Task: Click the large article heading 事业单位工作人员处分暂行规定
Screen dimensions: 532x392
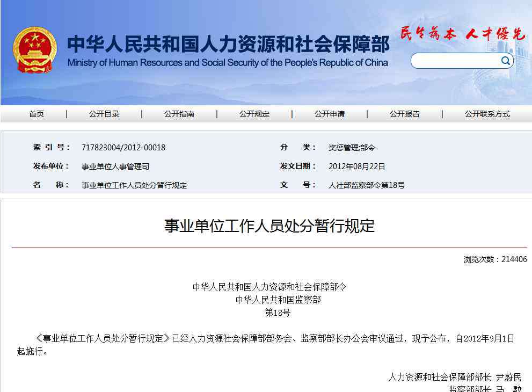Action: [269, 226]
